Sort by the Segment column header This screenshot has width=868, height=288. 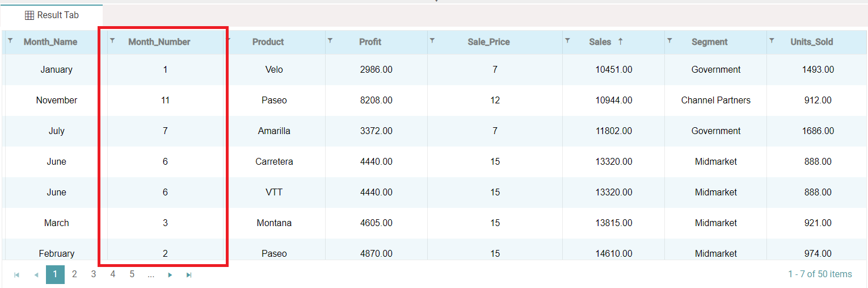pos(709,42)
